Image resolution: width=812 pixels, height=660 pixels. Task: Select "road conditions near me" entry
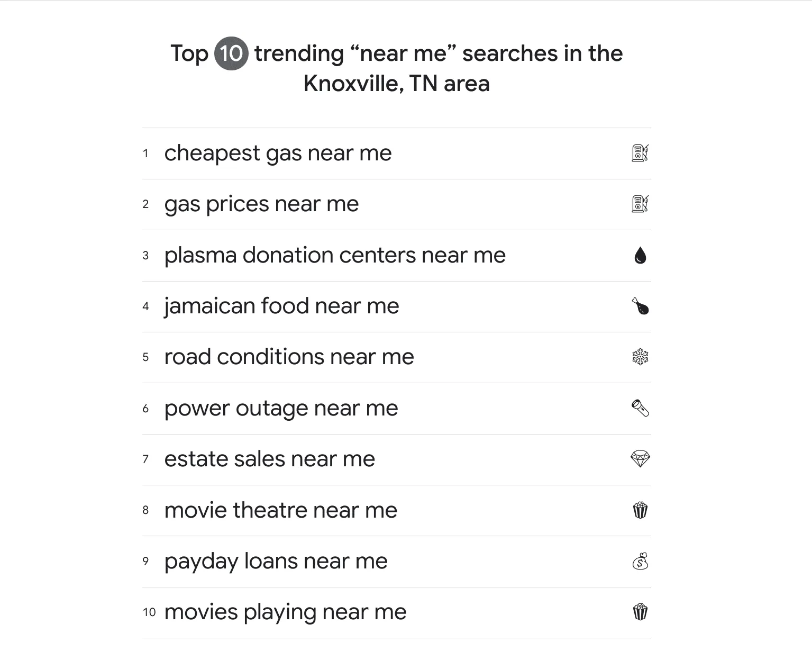(x=289, y=357)
